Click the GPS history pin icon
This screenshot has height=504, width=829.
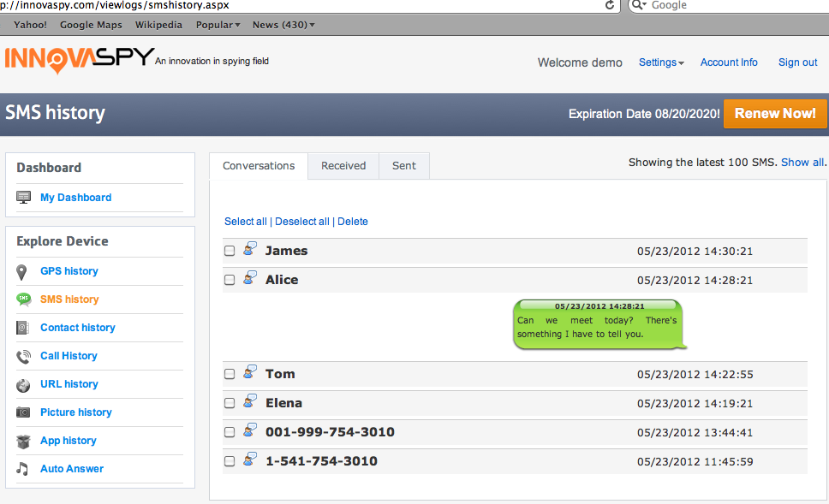[x=21, y=272]
